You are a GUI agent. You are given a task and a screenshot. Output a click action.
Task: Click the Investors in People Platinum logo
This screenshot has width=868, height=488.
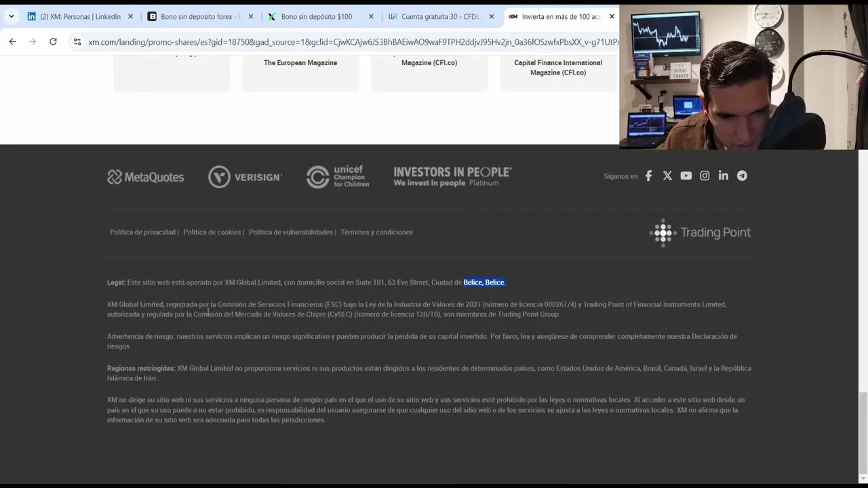452,177
